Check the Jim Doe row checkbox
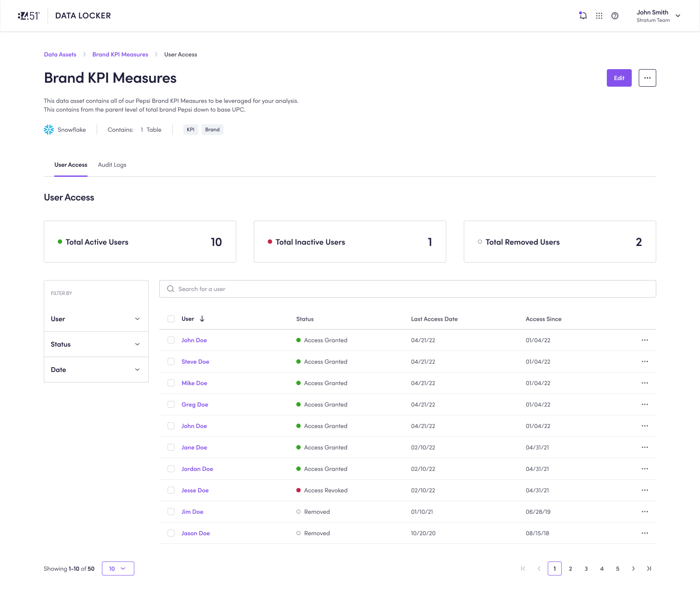Screen dimensions: 700x593 tap(171, 512)
